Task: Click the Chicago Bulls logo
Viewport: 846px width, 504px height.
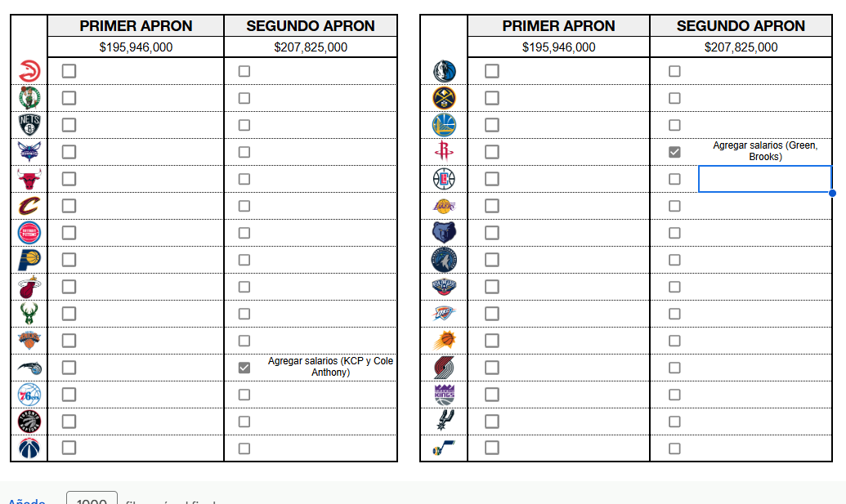Action: 29,179
